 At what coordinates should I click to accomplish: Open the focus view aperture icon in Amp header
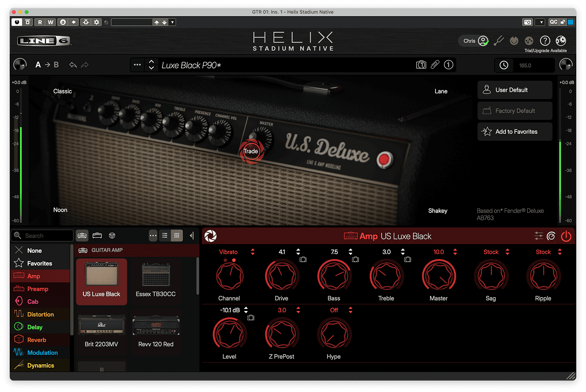tap(210, 236)
